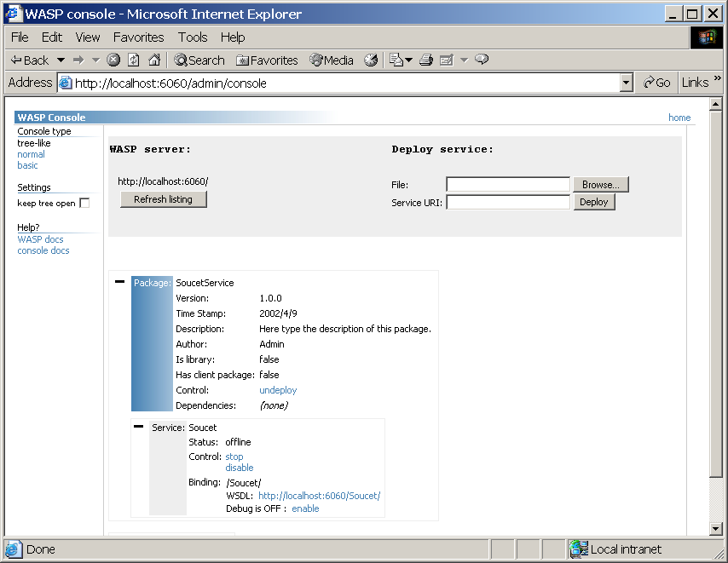Image resolution: width=728 pixels, height=563 pixels.
Task: Click enable to turn on debug
Action: 305,508
